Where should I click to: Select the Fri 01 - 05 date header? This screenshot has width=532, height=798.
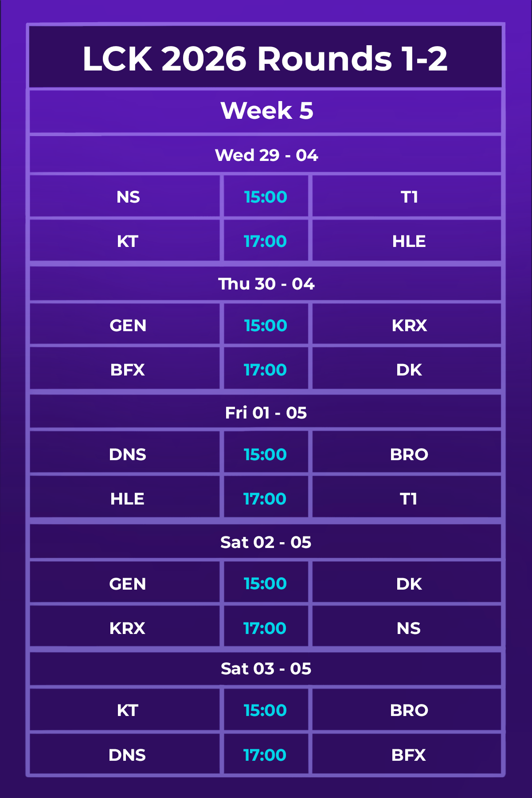click(x=266, y=413)
